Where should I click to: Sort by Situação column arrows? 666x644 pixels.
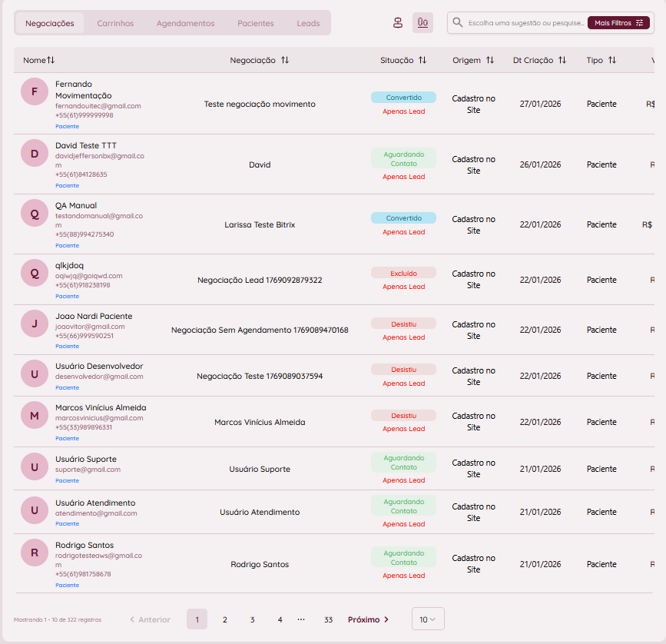422,60
